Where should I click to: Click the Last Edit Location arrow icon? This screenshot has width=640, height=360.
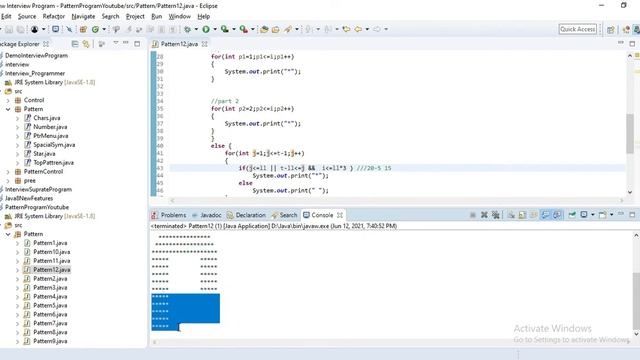click(x=346, y=29)
